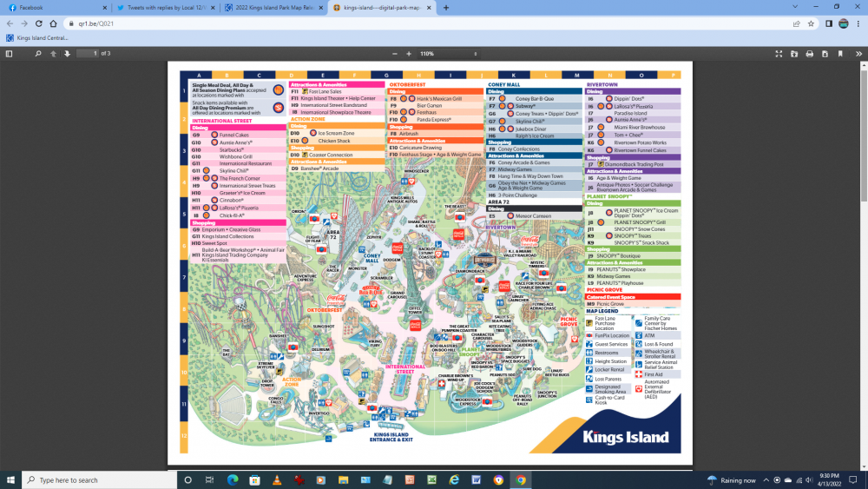The height and width of the screenshot is (489, 868).
Task: Toggle the PDF viewer sidebar
Action: click(9, 54)
